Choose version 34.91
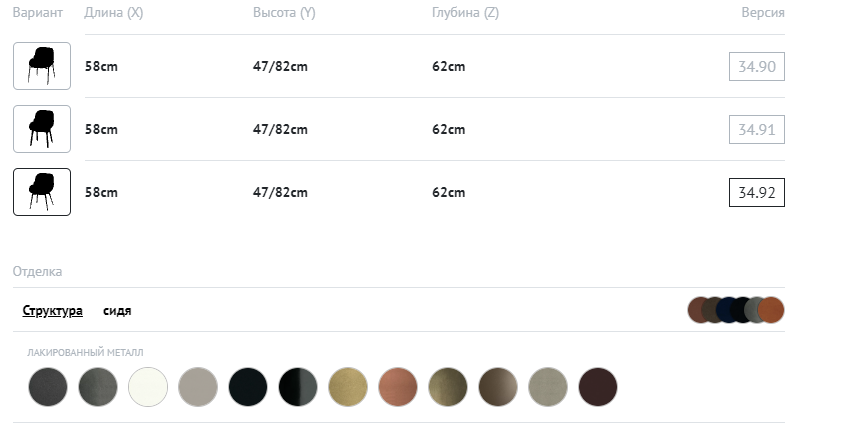The image size is (849, 433). point(757,130)
